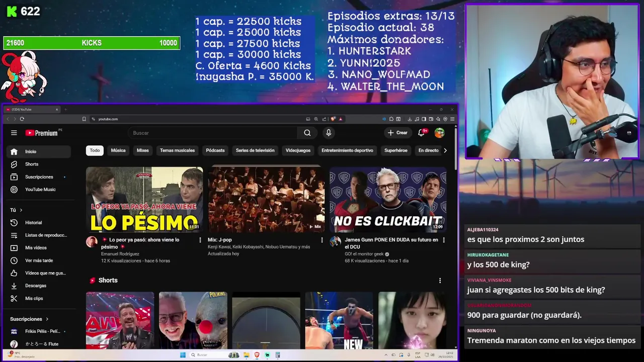This screenshot has height=362, width=644.
Task: Open the YouTube hamburger guide menu
Action: (x=14, y=133)
